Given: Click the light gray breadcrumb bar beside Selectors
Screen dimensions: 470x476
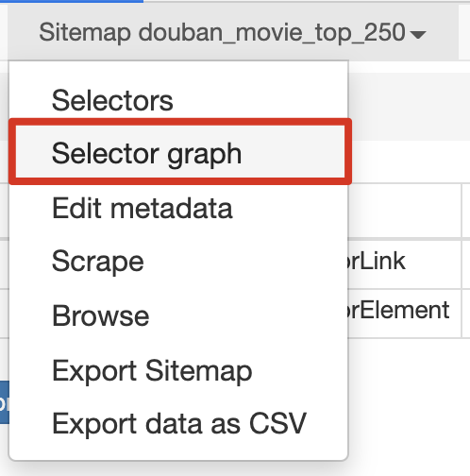Looking at the screenshot, I should pos(409,107).
